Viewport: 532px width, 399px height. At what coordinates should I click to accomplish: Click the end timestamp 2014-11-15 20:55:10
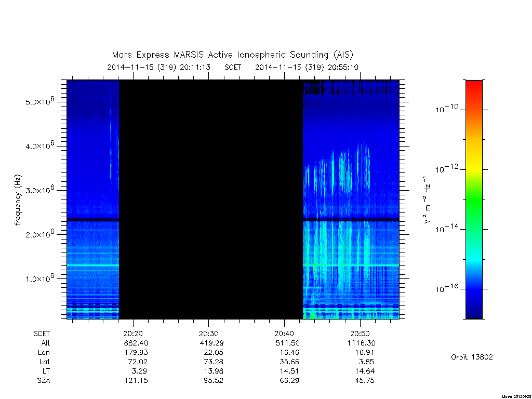point(307,67)
